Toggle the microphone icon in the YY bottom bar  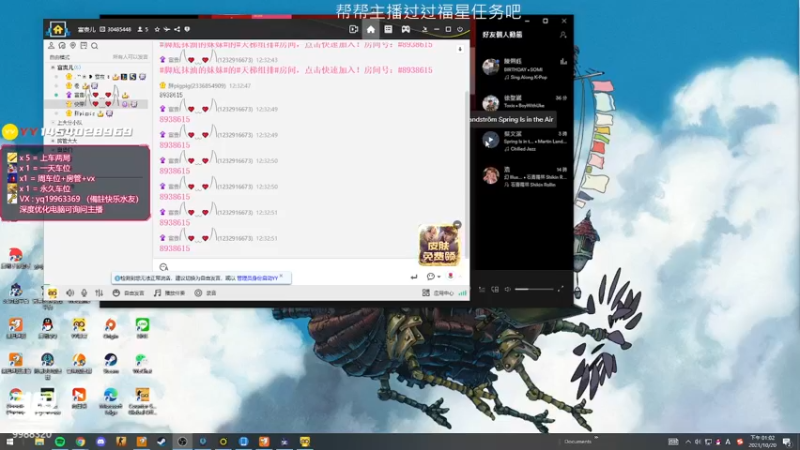(84, 293)
